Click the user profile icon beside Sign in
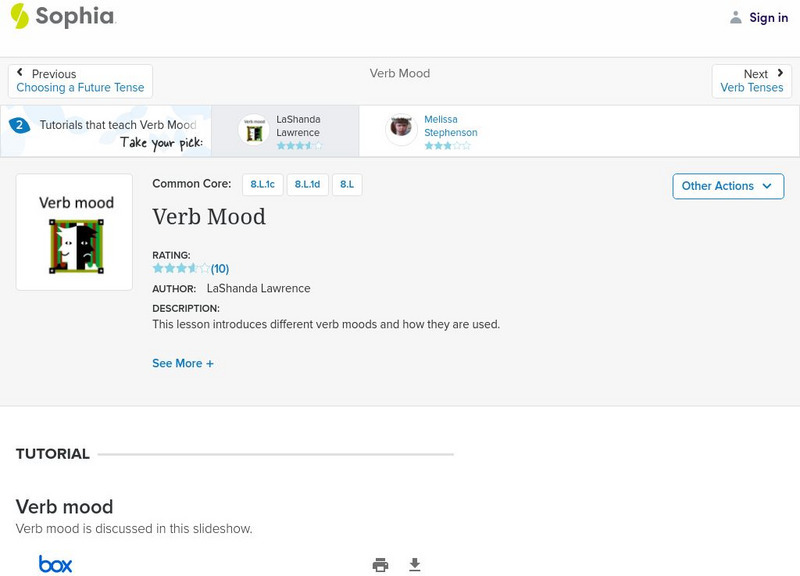Image resolution: width=800 pixels, height=576 pixels. click(x=736, y=18)
